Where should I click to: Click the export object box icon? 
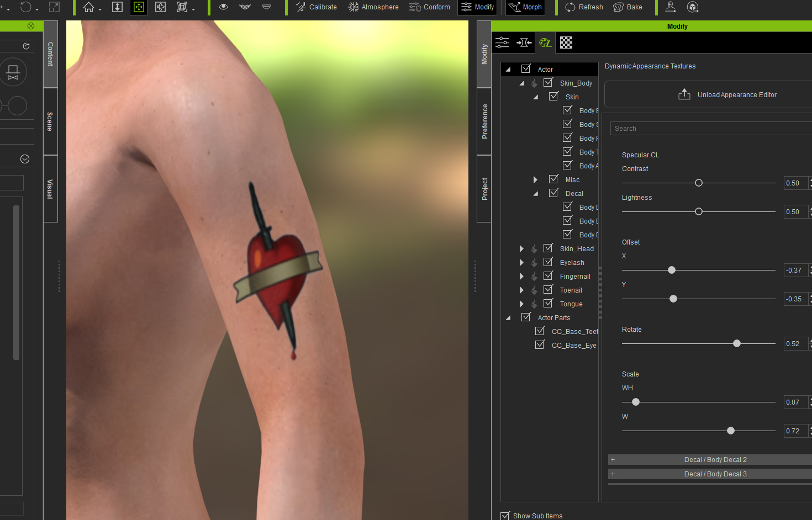tap(693, 7)
